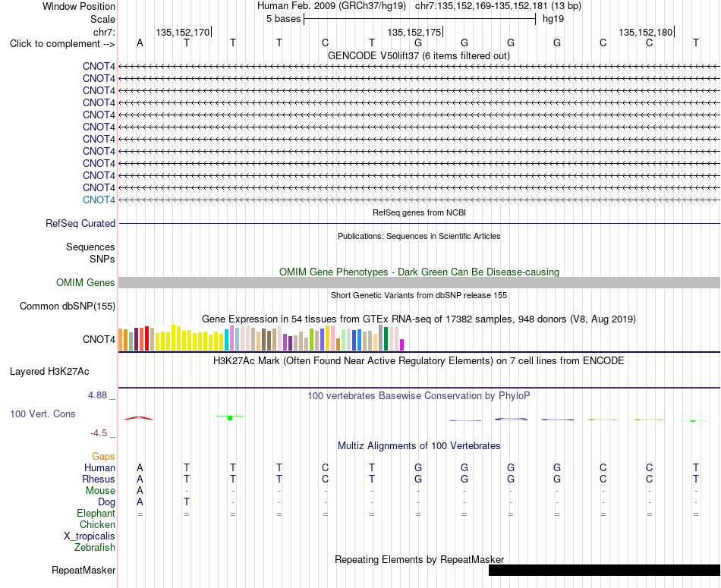Open the OMIM Gene Phenotypes track title
The image size is (721, 588).
coord(419,272)
